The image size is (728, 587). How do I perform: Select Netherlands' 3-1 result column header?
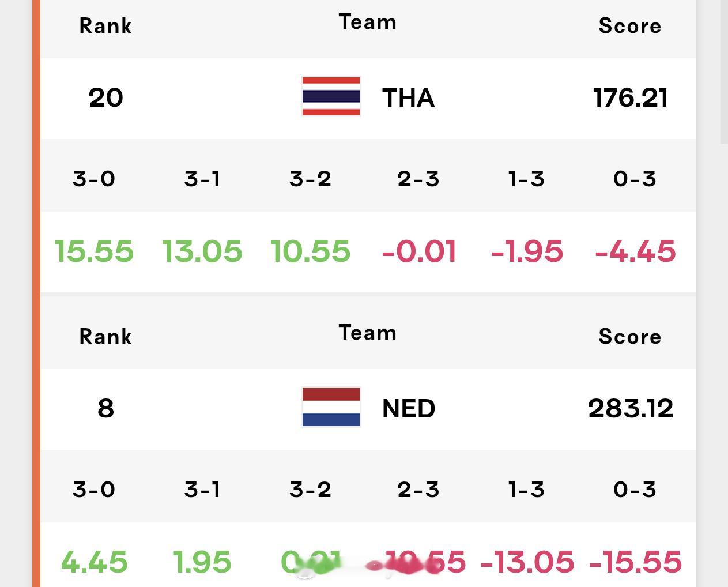click(x=202, y=490)
